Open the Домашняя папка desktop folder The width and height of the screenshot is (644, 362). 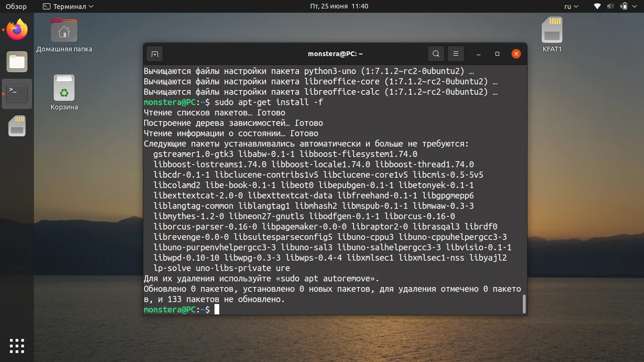click(x=64, y=35)
